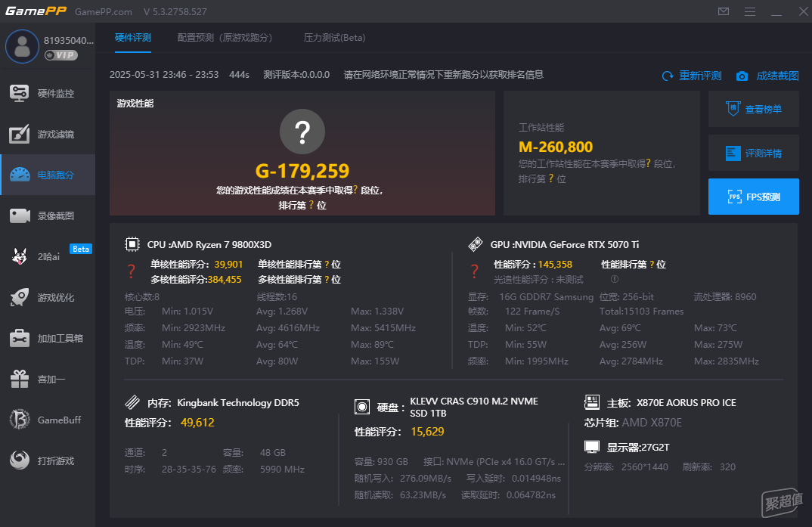Click the FPS预测 button

click(754, 197)
